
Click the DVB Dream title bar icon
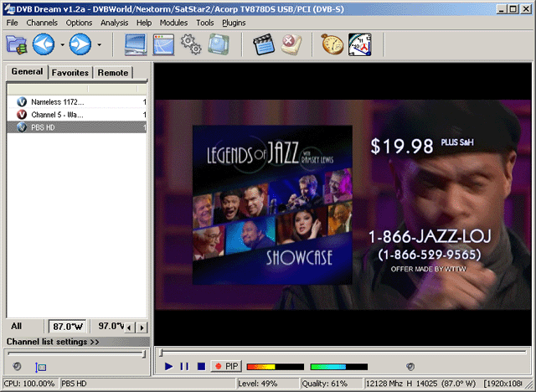9,9
